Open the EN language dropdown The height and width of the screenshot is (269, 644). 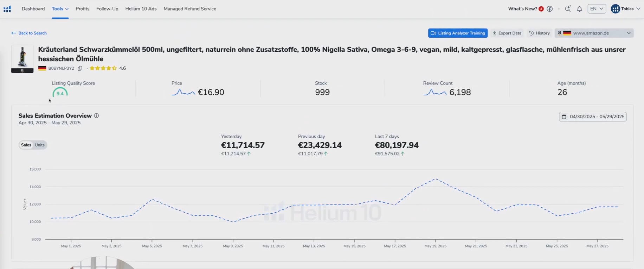pos(597,9)
